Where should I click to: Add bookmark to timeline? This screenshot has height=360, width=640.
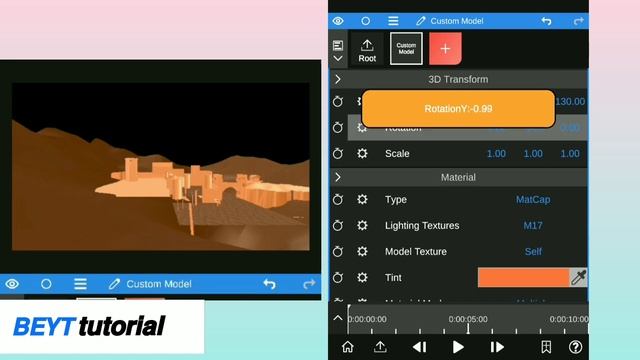click(x=546, y=347)
